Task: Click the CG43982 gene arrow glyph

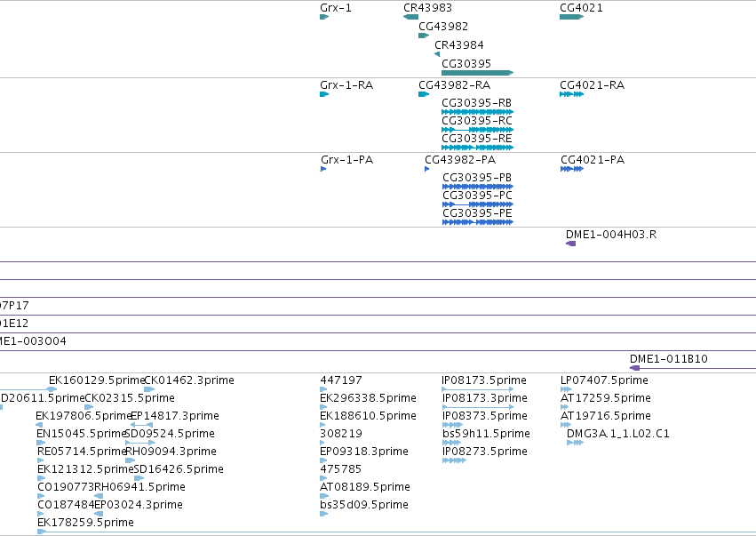Action: click(x=424, y=36)
